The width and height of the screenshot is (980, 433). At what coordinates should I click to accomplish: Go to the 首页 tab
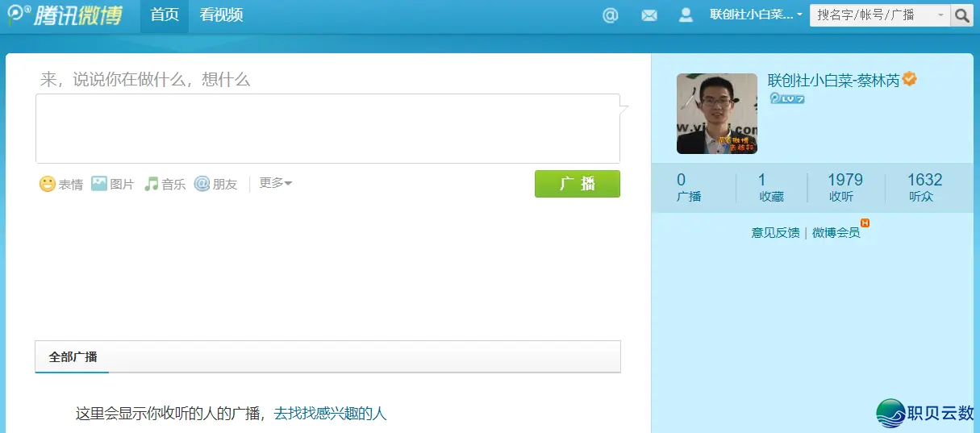click(165, 15)
